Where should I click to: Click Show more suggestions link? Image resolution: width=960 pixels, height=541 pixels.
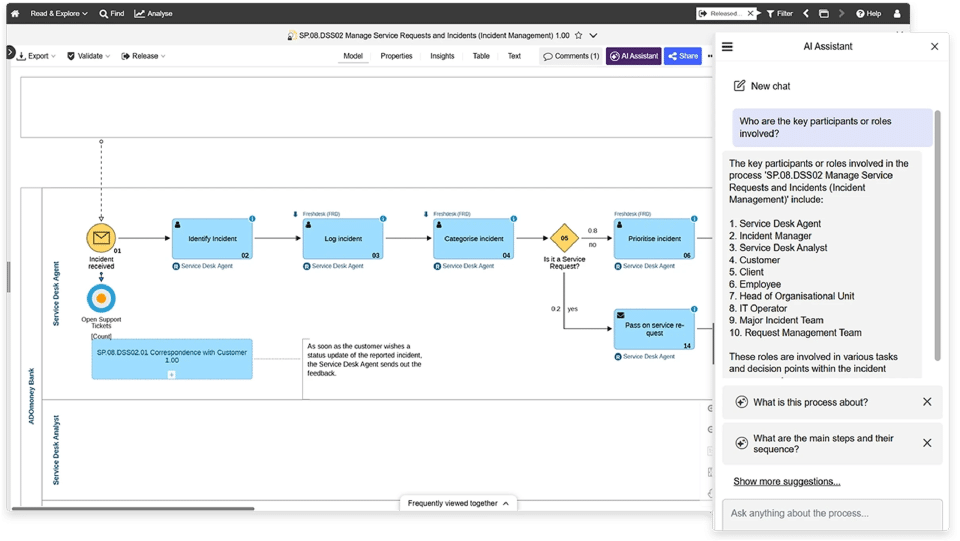tap(786, 481)
